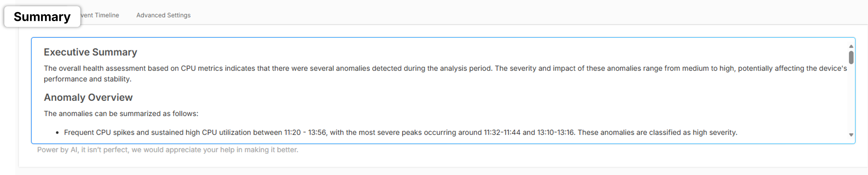Switch to the Event Timeline tab

click(100, 15)
